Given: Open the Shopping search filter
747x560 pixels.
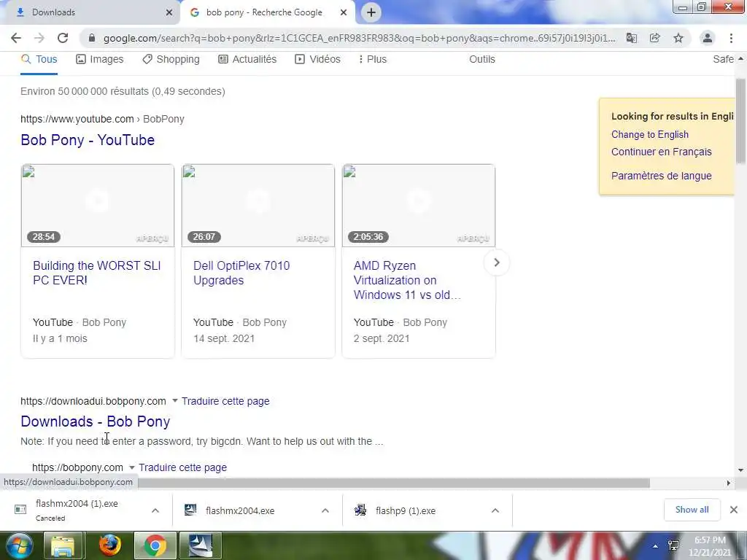Looking at the screenshot, I should click(171, 59).
